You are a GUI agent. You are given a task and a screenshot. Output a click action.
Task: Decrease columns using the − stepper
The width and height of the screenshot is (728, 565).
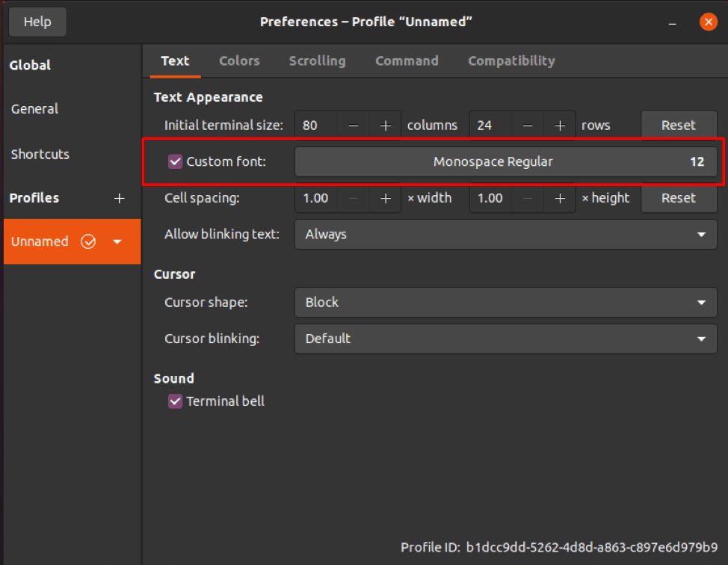(353, 125)
